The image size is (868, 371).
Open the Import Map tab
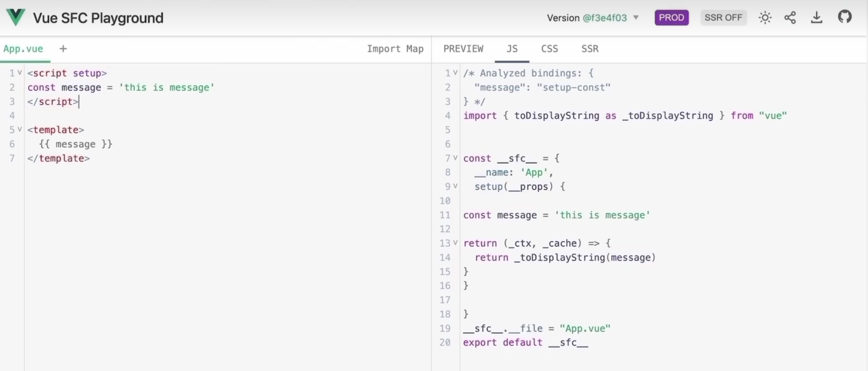tap(395, 48)
